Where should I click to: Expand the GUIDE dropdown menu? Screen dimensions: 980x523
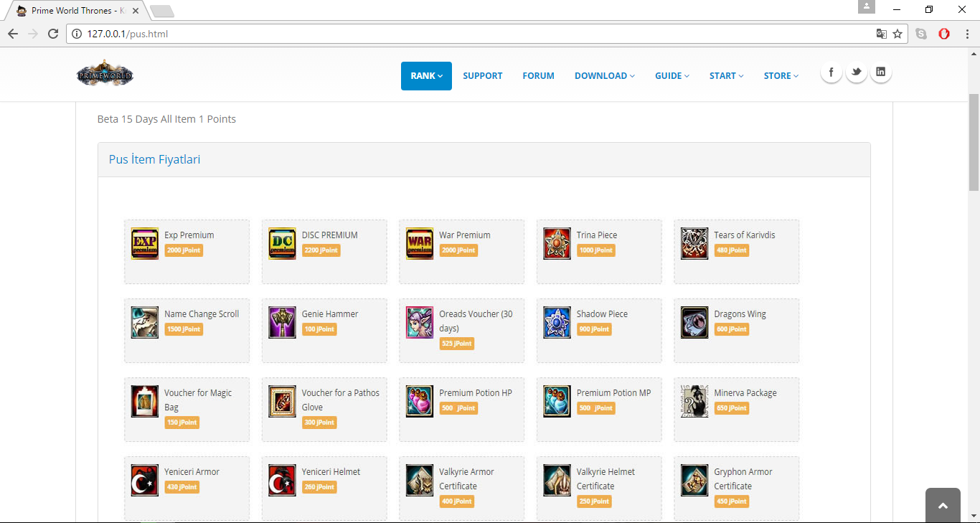(672, 76)
